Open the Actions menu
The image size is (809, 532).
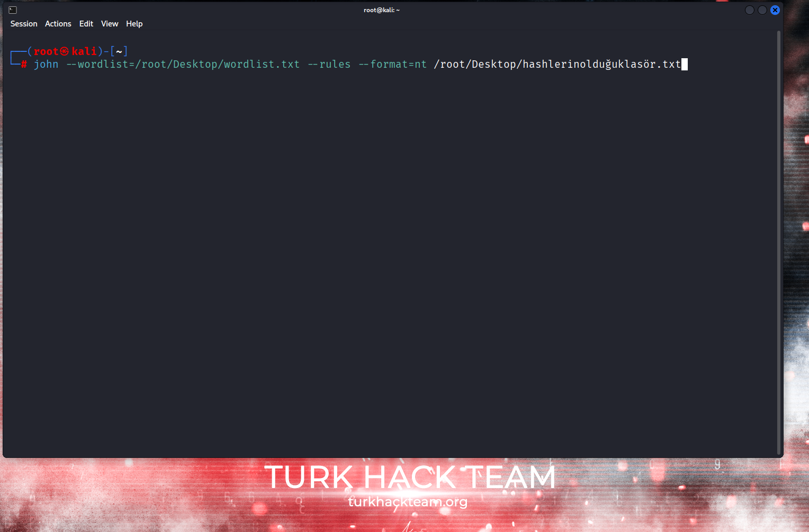[x=58, y=24]
